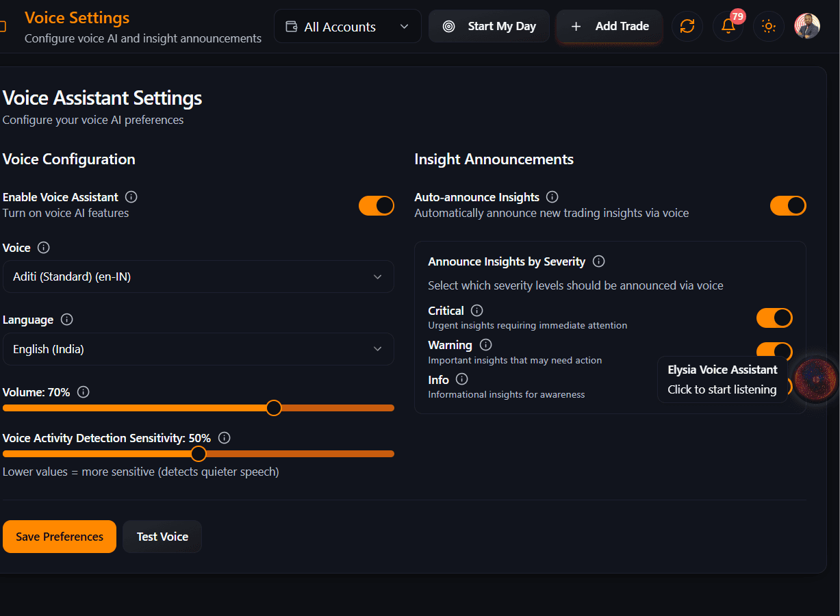Open the All Accounts dropdown
Screen dimensions: 840x616
(x=347, y=26)
